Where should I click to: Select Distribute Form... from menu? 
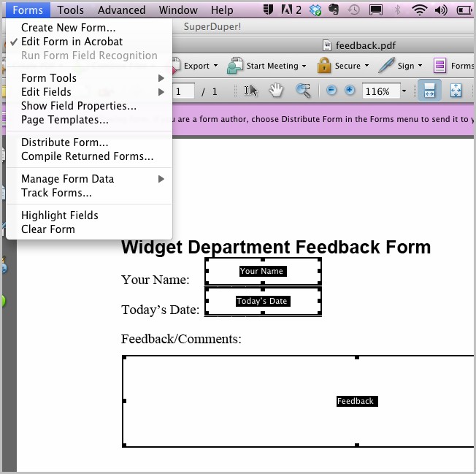click(x=89, y=142)
